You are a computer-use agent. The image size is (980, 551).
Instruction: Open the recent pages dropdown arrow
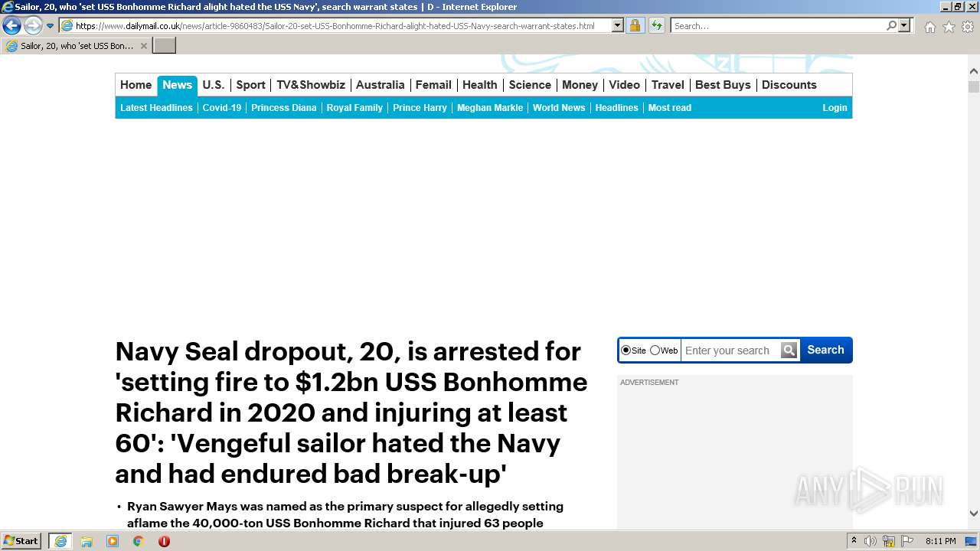(x=50, y=25)
